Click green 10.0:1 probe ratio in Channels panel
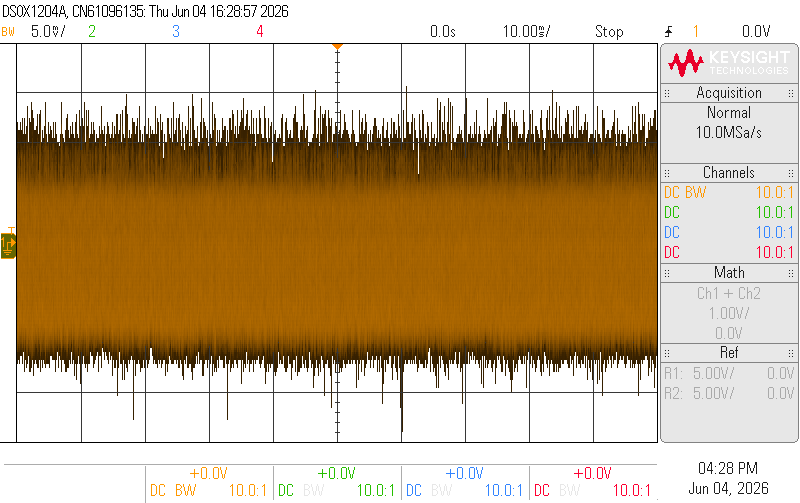The width and height of the screenshot is (800, 503). tap(774, 213)
